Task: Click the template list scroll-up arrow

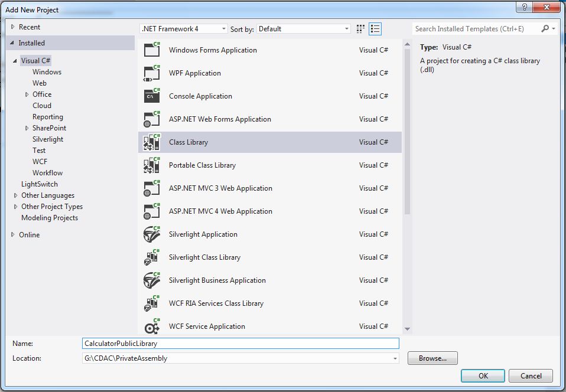Action: click(x=407, y=44)
